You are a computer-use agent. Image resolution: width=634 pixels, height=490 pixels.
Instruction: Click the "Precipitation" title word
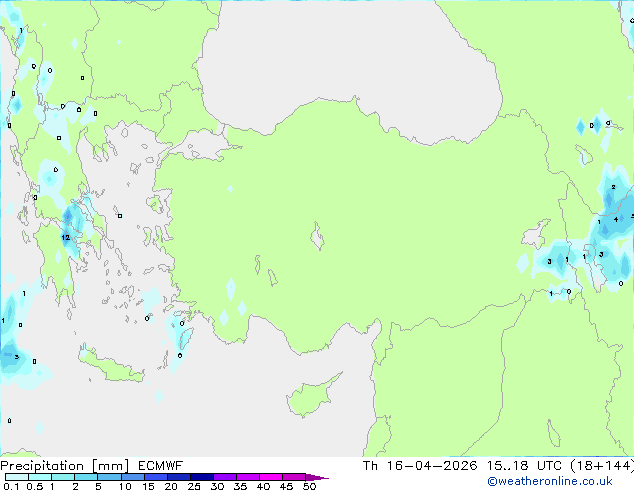tap(42, 466)
